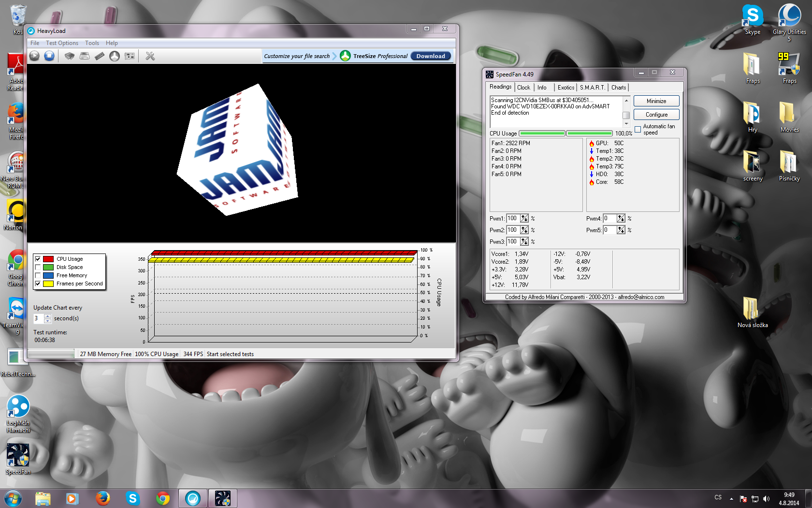812x508 pixels.
Task: Adjust the Pwm3 spinner arrows
Action: click(524, 241)
